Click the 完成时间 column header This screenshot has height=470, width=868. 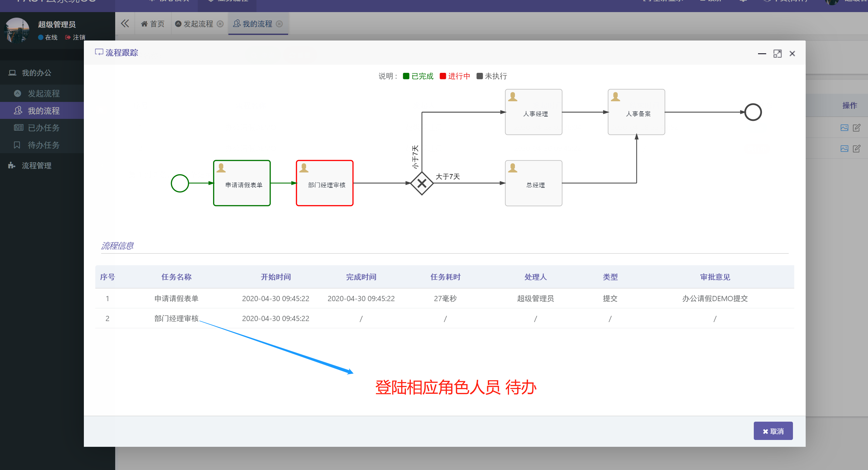(x=361, y=277)
